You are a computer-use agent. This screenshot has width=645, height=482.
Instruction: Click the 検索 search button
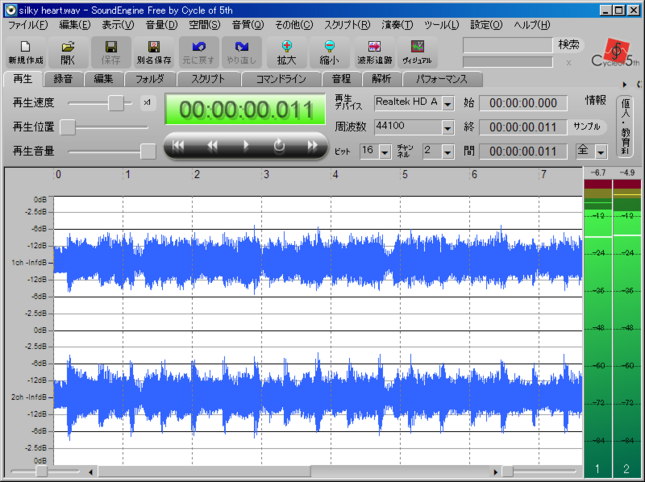[568, 45]
